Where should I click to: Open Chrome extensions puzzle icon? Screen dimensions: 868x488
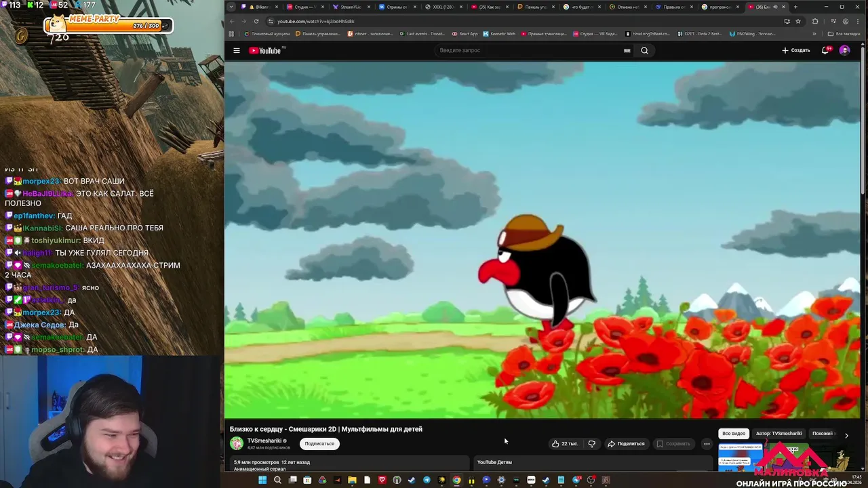pyautogui.click(x=815, y=21)
